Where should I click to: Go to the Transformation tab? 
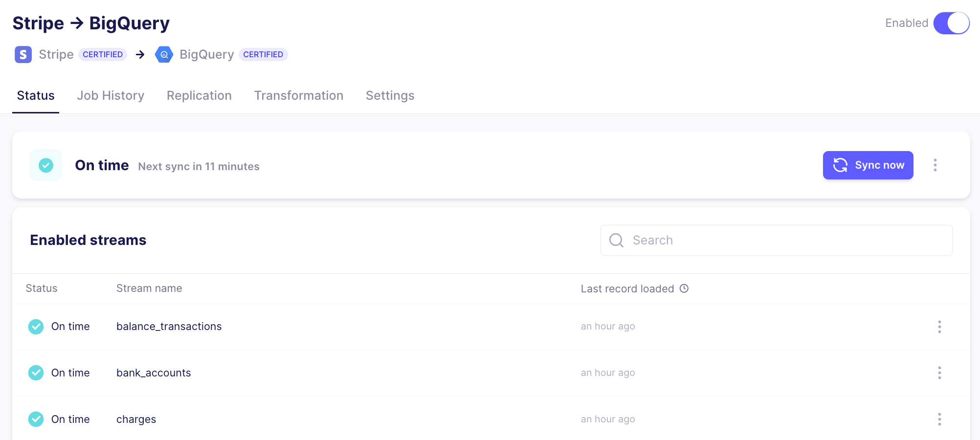click(299, 95)
